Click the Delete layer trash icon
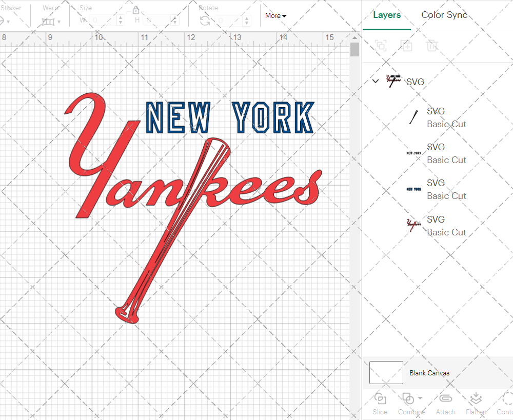The width and height of the screenshot is (513, 420). [432, 46]
